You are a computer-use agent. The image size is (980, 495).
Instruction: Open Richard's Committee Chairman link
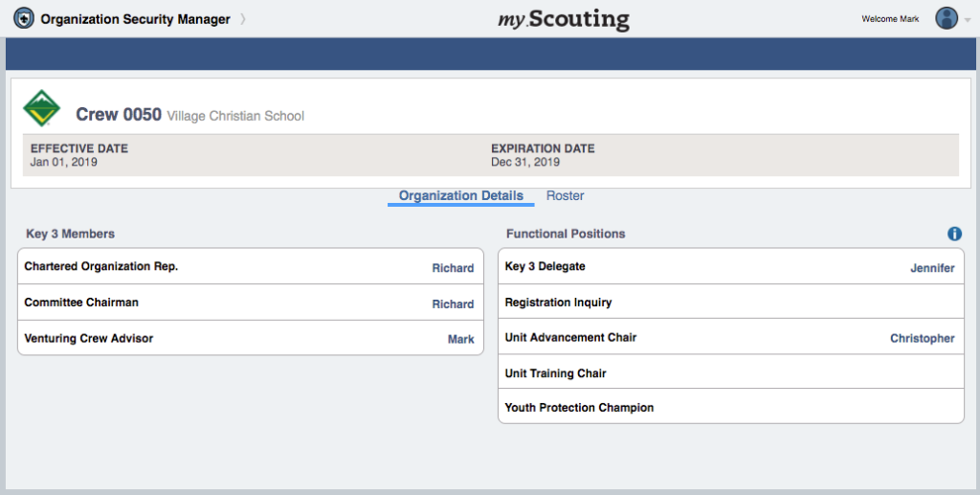tap(453, 304)
